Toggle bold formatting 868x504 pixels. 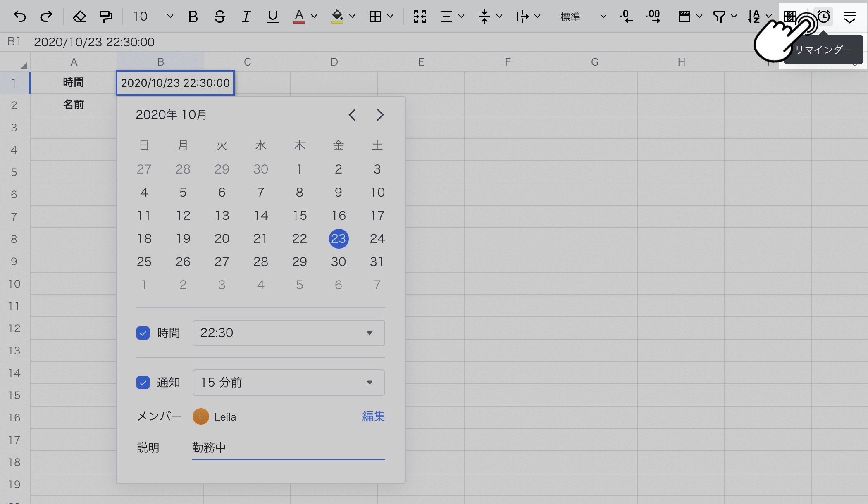point(193,17)
